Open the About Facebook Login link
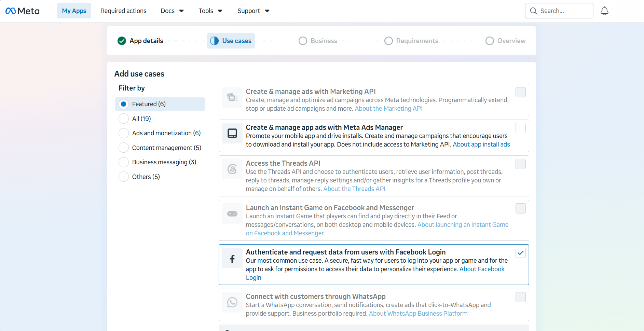644x331 pixels. [482, 269]
